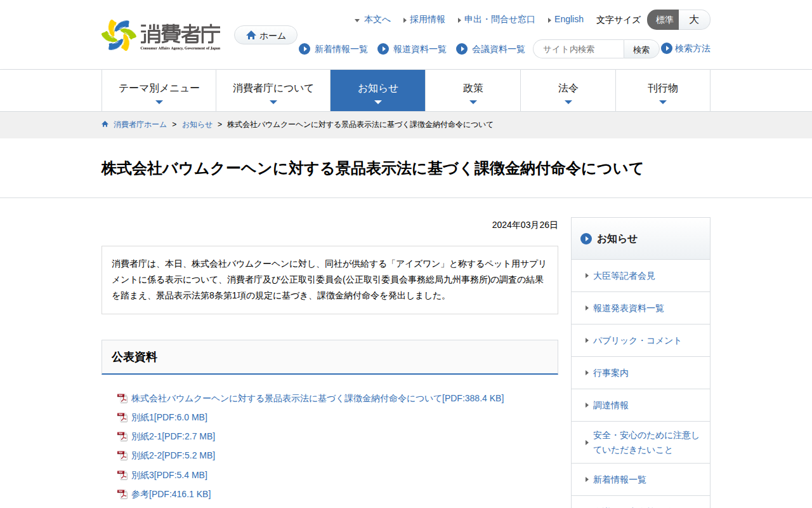The height and width of the screenshot is (508, 812).
Task: Set text size to 大
Action: tap(694, 20)
